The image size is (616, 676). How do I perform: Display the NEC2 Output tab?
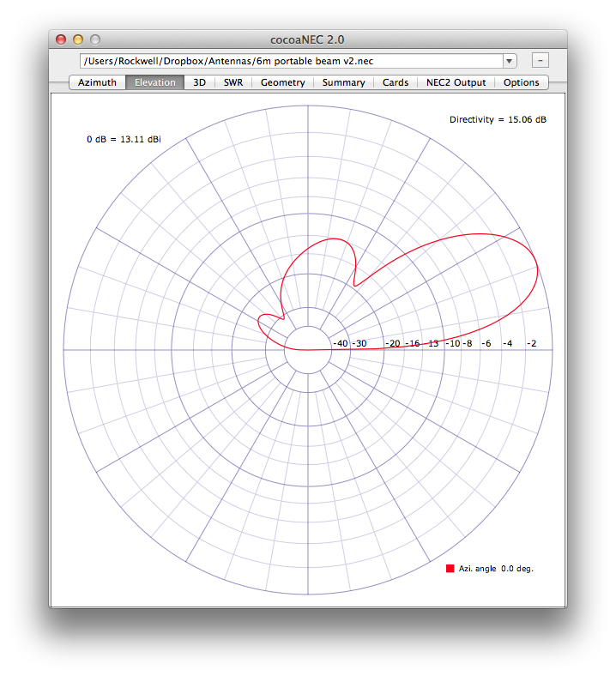(456, 82)
